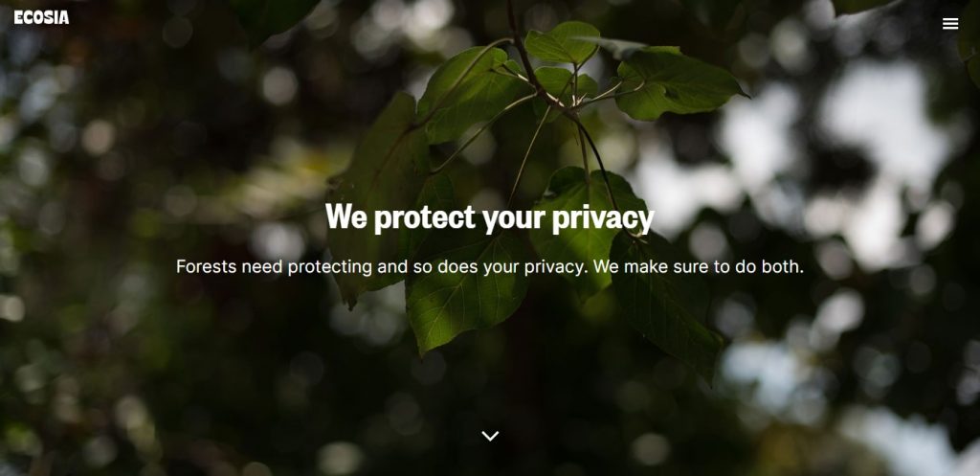Click the downward chevron arrow
The height and width of the screenshot is (476, 980).
click(x=490, y=436)
